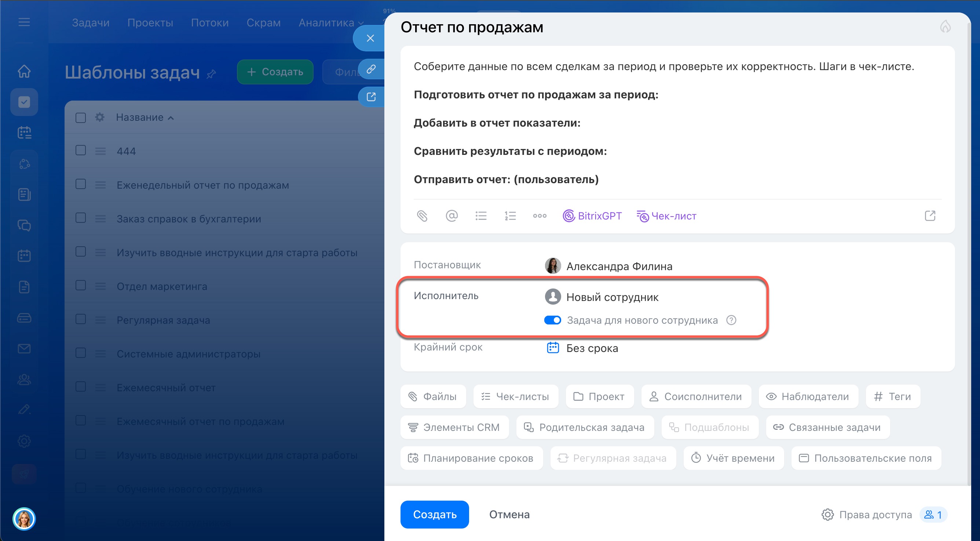Tick checkbox for 'Отдел маркетинга' template
The width and height of the screenshot is (980, 541).
click(x=81, y=286)
